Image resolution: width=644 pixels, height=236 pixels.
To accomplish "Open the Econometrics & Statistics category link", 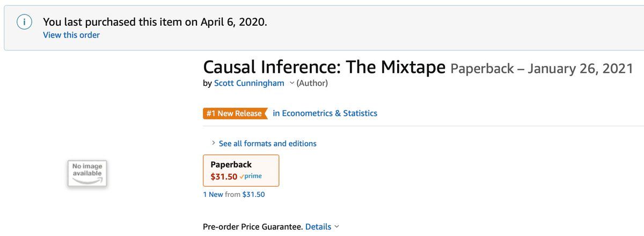I will (x=325, y=113).
